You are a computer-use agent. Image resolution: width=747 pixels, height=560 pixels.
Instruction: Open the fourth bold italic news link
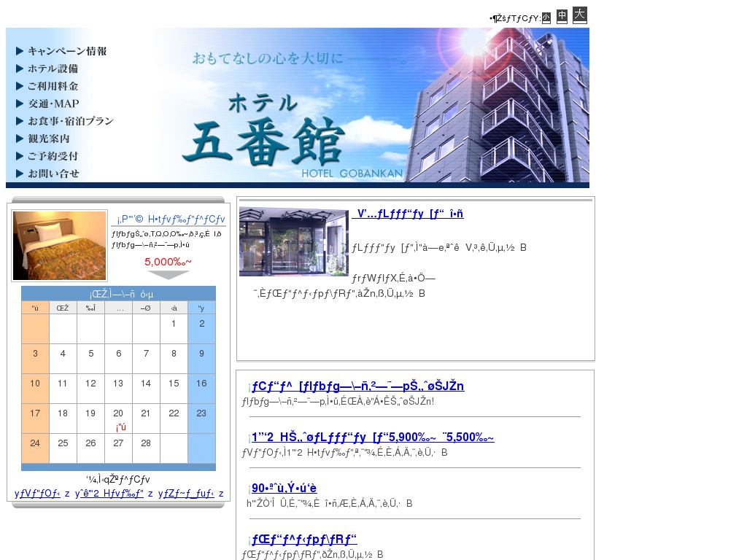click(304, 539)
